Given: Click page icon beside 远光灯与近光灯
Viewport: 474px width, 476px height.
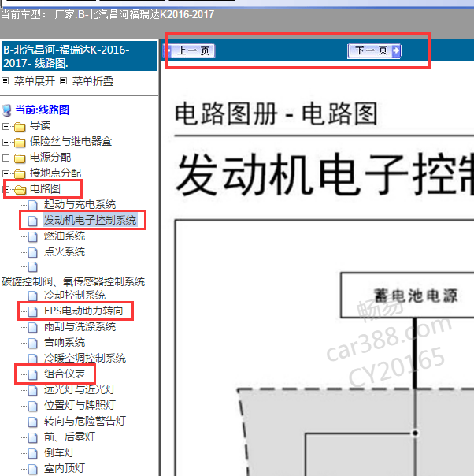Looking at the screenshot, I should click(33, 390).
